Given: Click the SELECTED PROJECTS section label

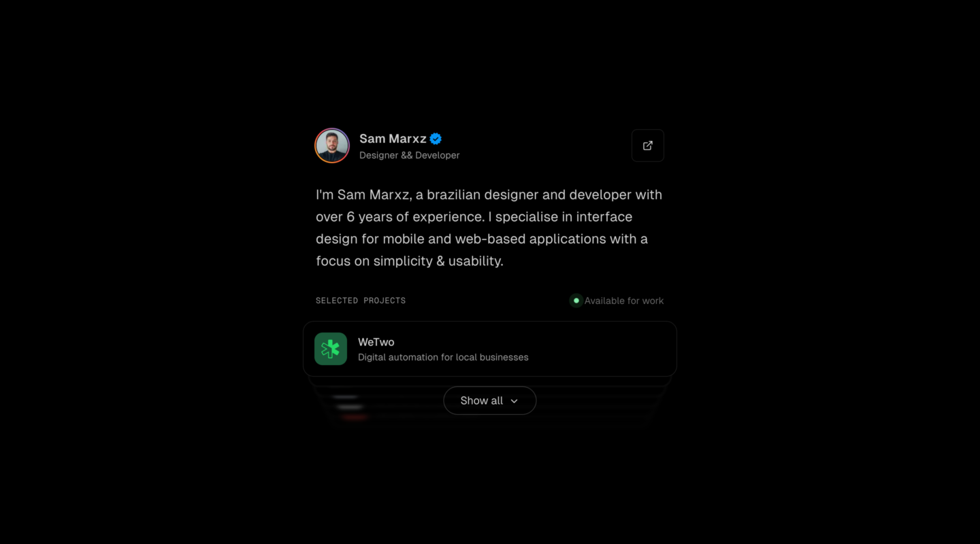Looking at the screenshot, I should (361, 301).
